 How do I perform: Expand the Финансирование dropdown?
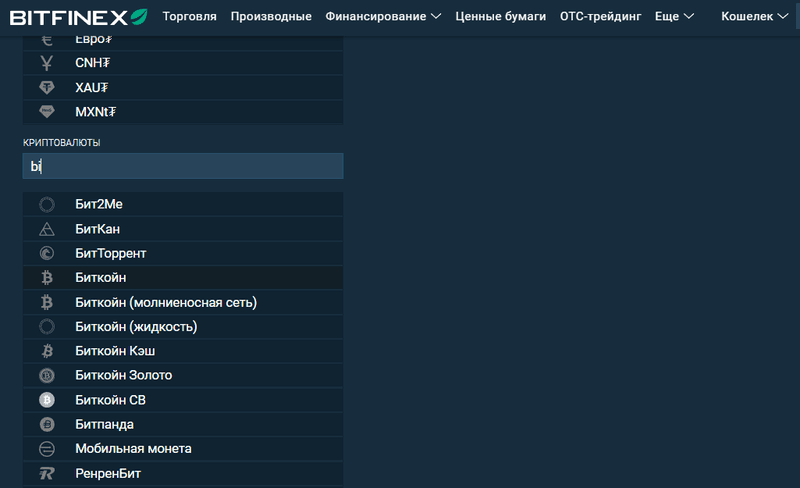point(383,16)
